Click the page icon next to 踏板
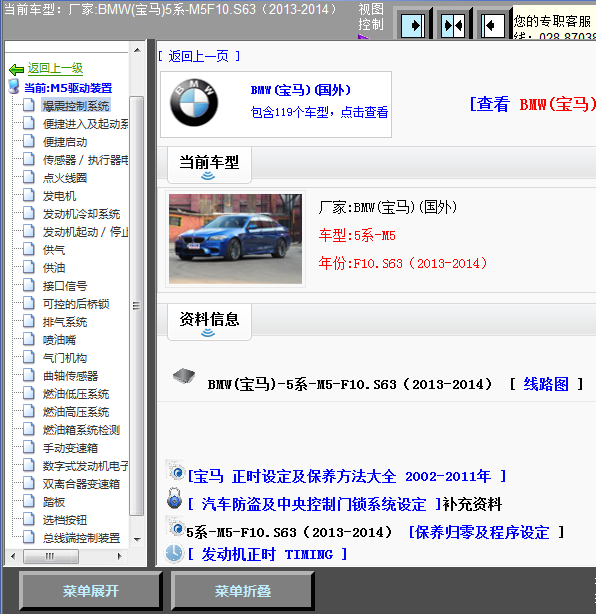This screenshot has height=614, width=596. (29, 501)
